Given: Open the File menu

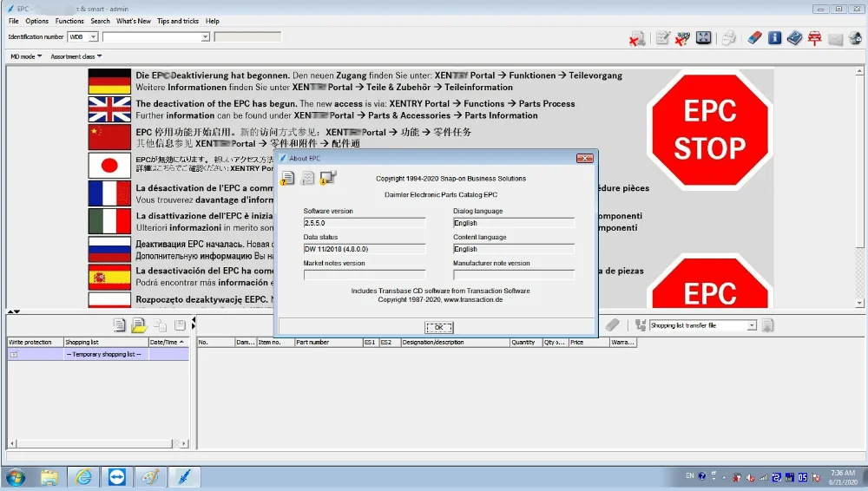Looking at the screenshot, I should pos(13,21).
